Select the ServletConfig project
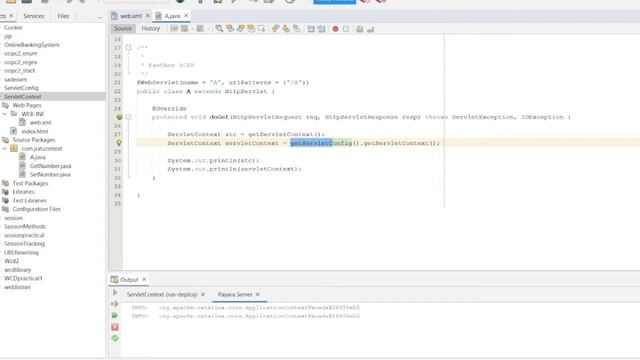Image resolution: width=640 pixels, height=360 pixels. (21, 88)
